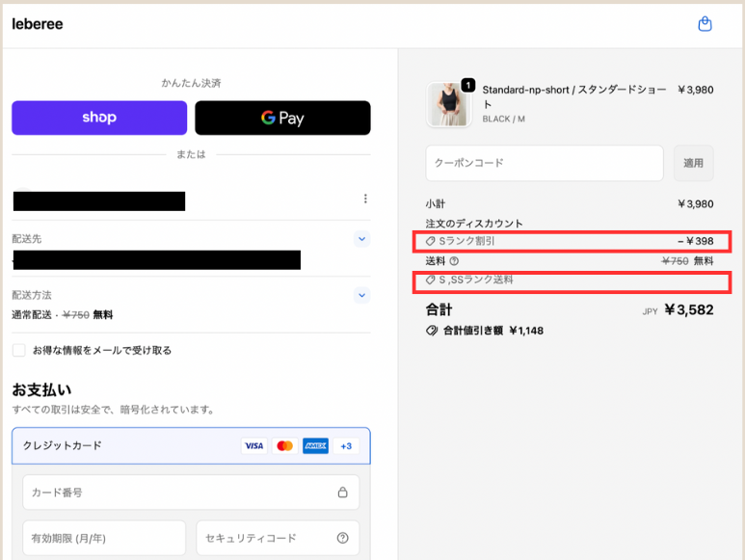745x560 pixels.
Task: Expand the 配送方法 section chevron
Action: coord(361,295)
